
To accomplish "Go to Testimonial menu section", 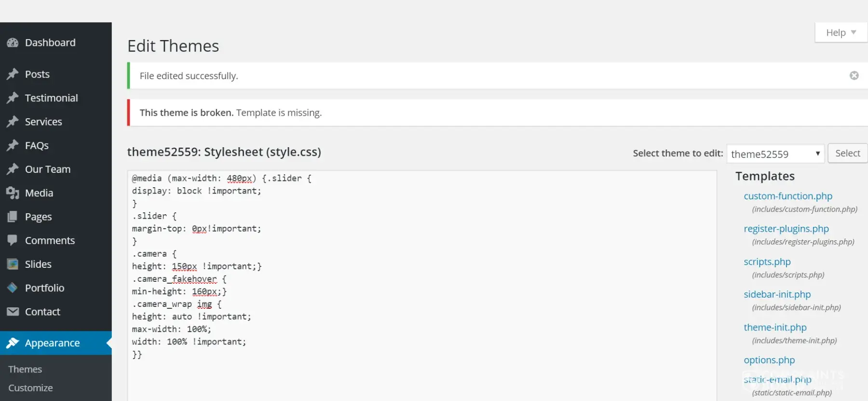I will pos(51,98).
